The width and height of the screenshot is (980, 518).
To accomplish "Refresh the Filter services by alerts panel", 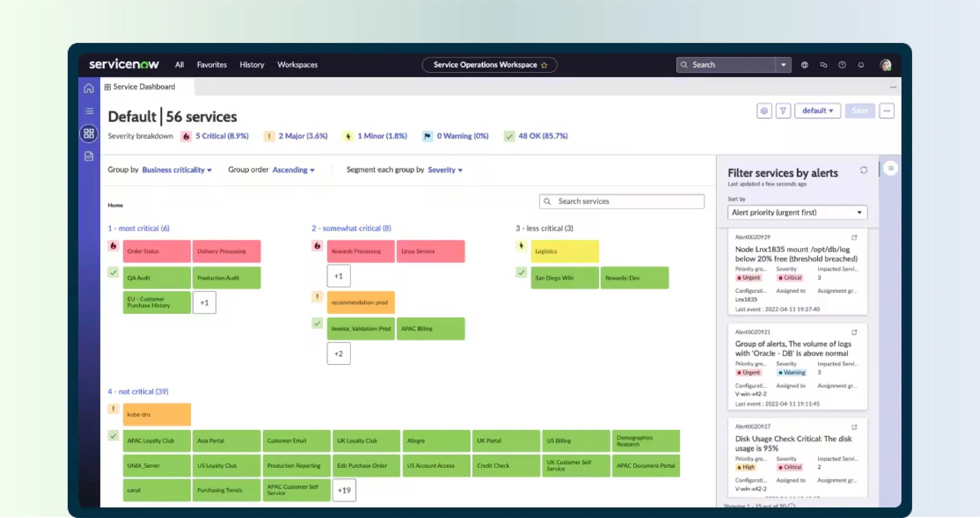I will (864, 170).
